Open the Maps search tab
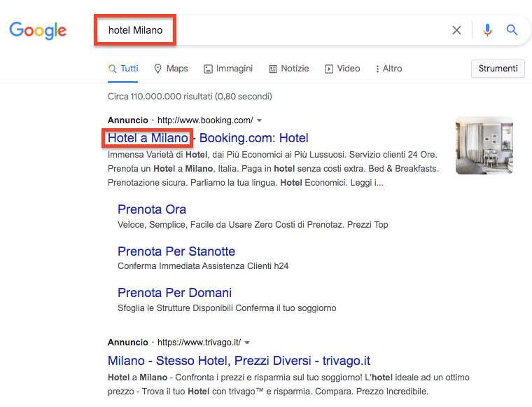 point(171,69)
